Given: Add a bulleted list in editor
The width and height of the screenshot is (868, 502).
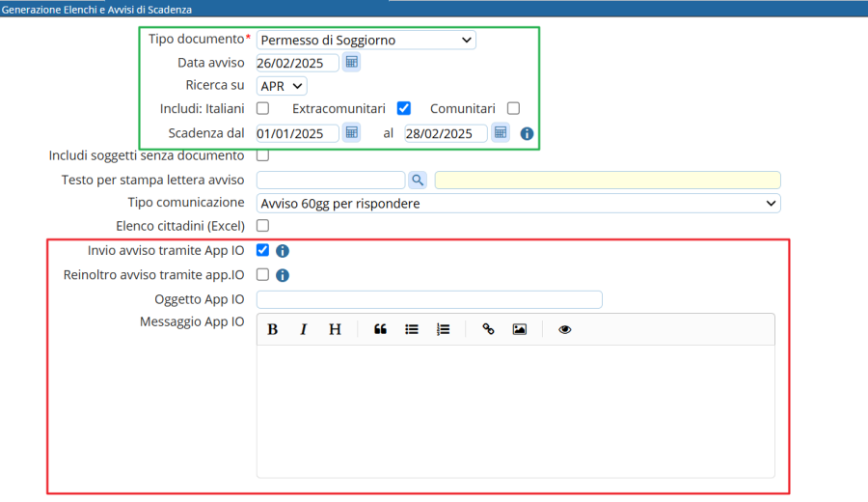Looking at the screenshot, I should [412, 329].
